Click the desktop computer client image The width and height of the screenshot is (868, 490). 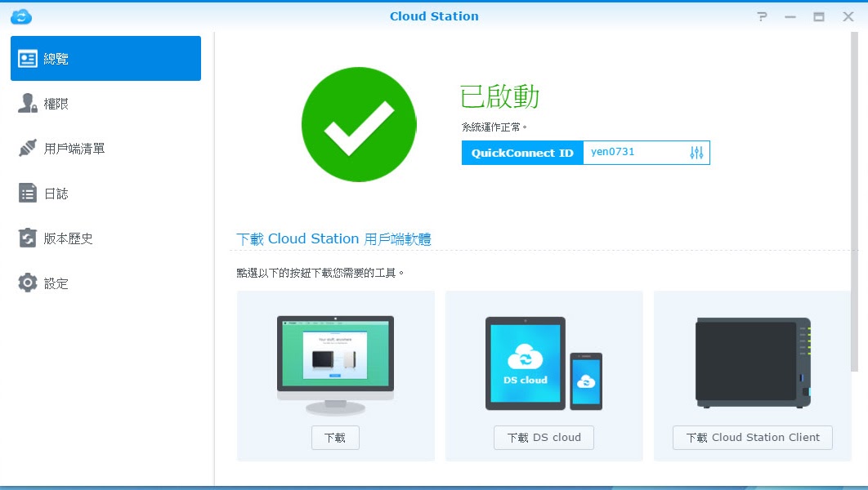[x=335, y=365]
